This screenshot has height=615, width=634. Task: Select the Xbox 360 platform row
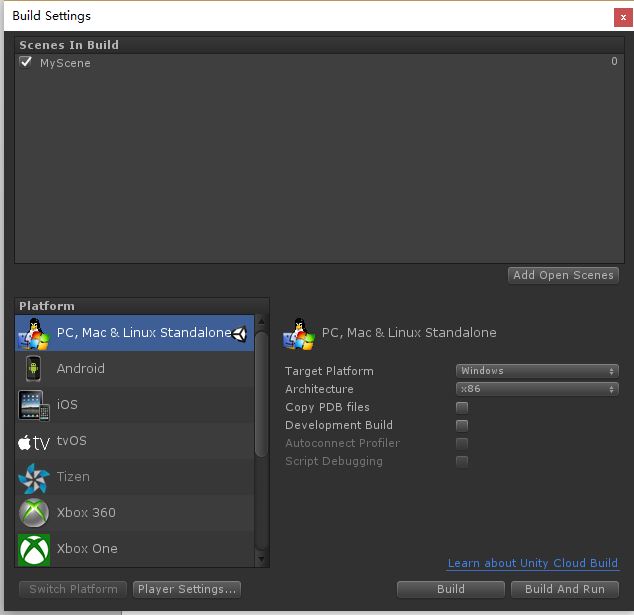(134, 513)
